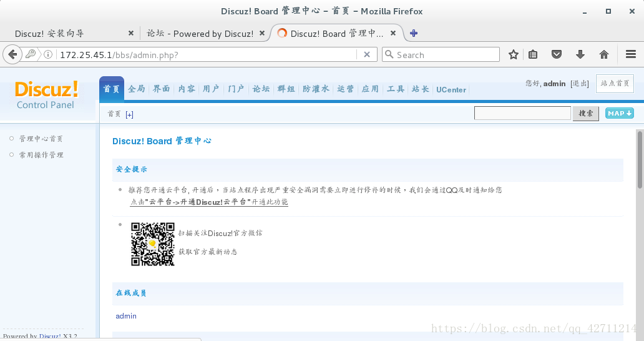This screenshot has width=644, height=341.
Task: Open 管理中心首页 in the sidebar
Action: point(41,139)
